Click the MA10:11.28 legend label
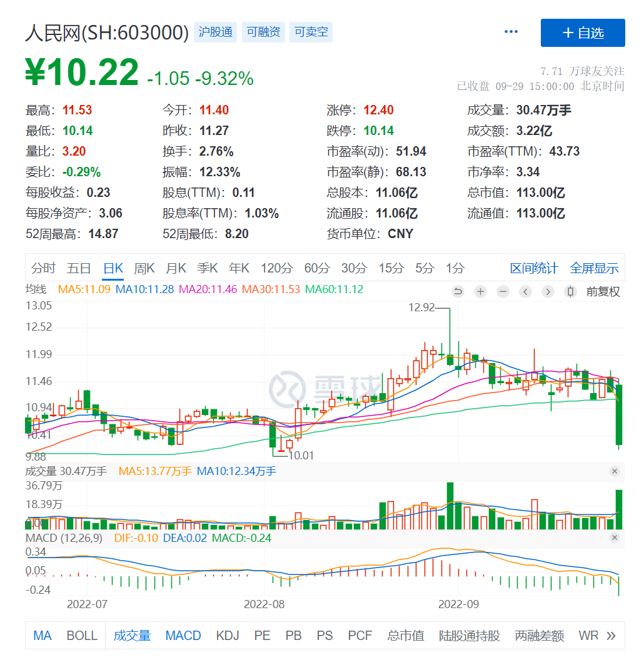The height and width of the screenshot is (665, 644). 144,289
